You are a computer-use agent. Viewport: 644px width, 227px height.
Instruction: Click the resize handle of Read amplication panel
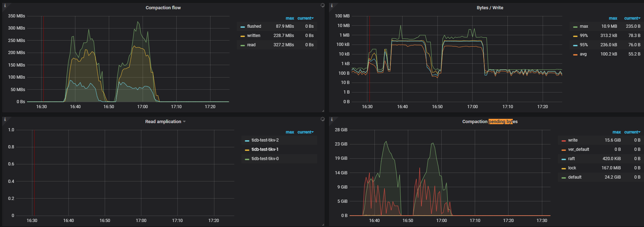pos(323,225)
